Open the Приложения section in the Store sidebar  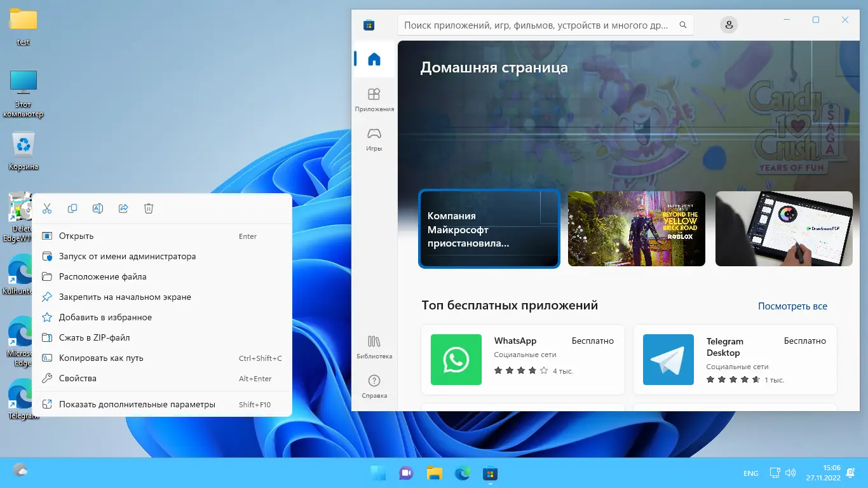(x=374, y=100)
